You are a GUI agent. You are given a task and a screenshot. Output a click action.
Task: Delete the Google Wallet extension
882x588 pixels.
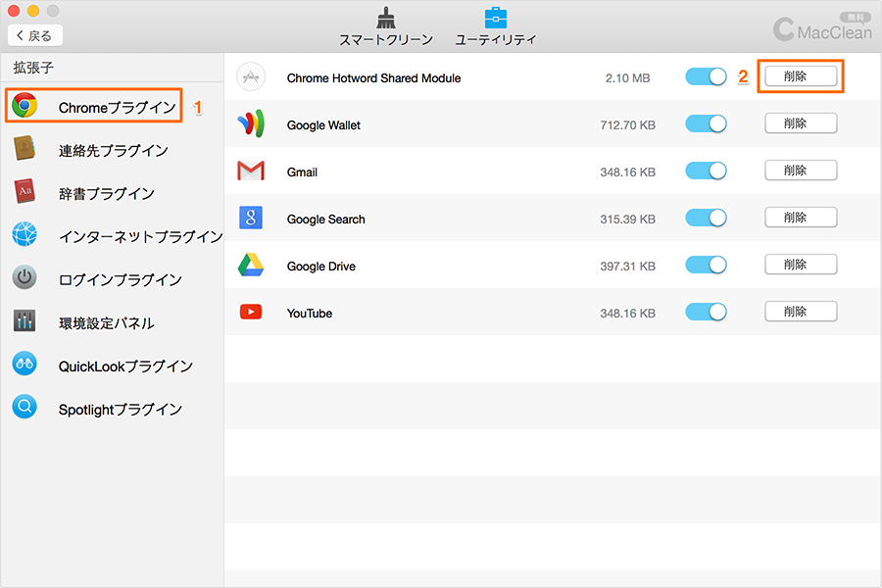point(801,123)
